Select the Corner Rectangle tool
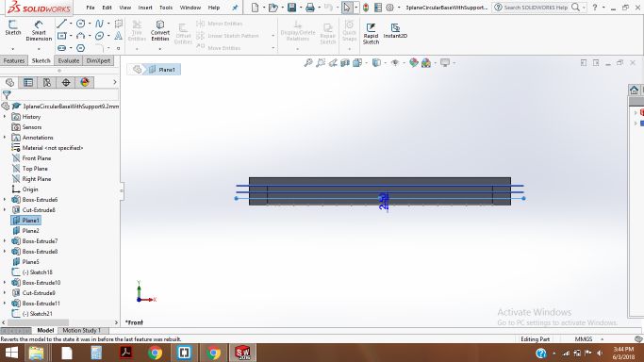This screenshot has height=362, width=644. click(61, 36)
